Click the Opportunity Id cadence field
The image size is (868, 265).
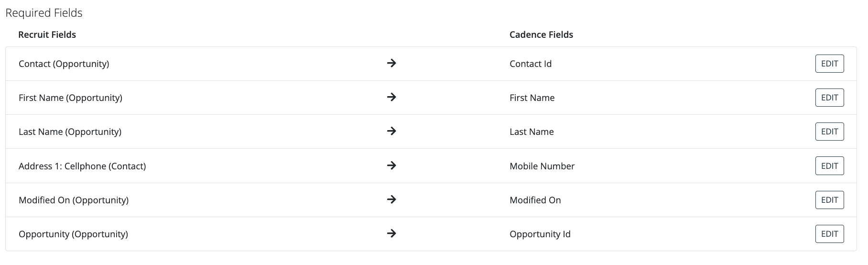tap(540, 234)
